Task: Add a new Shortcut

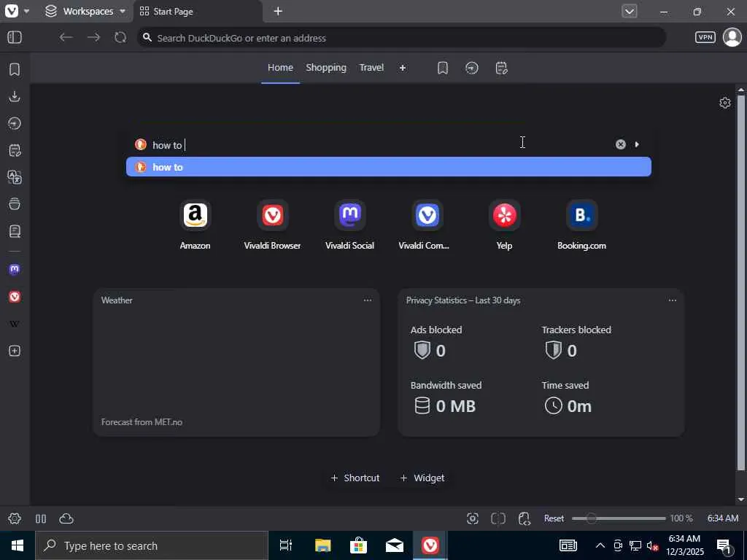Action: coord(355,478)
